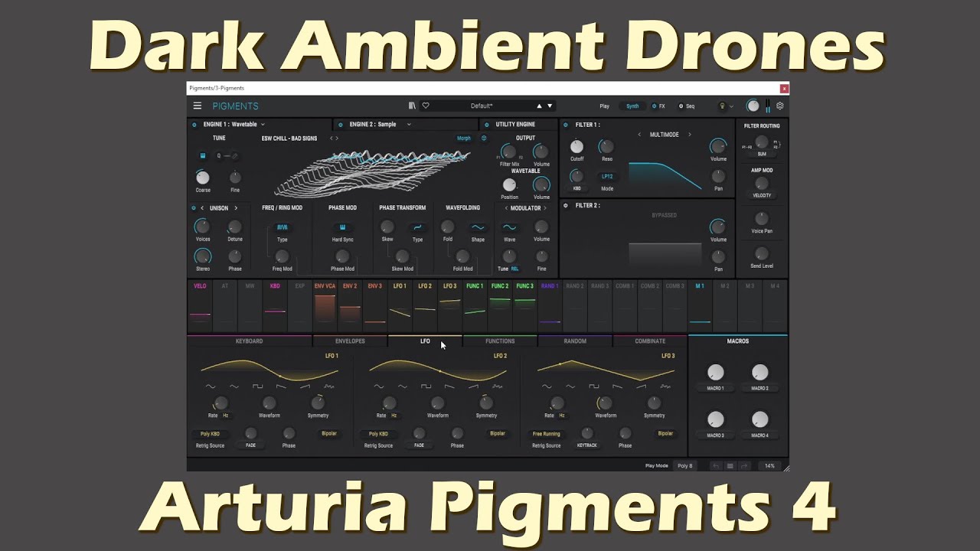Toggle Bipolar mode for LFO 1

point(329,433)
